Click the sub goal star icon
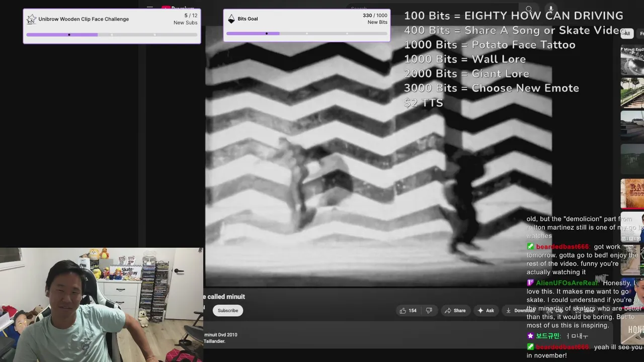This screenshot has width=644, height=362. [31, 19]
